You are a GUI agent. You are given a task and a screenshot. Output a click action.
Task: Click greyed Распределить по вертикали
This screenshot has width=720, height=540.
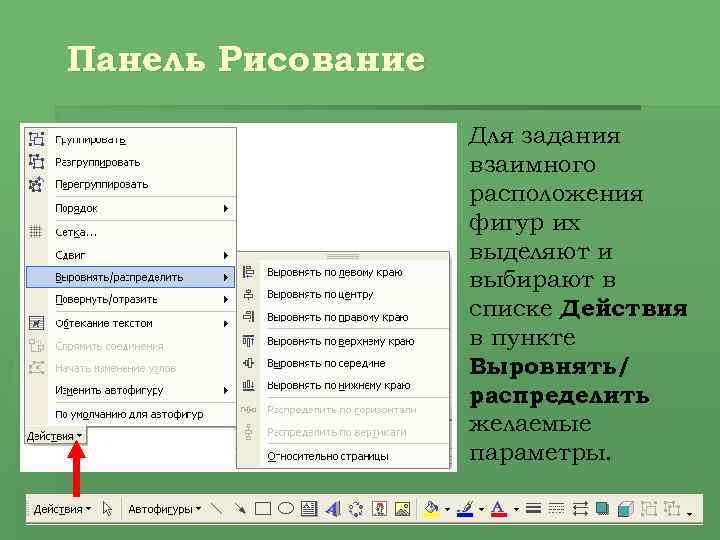pos(343,433)
